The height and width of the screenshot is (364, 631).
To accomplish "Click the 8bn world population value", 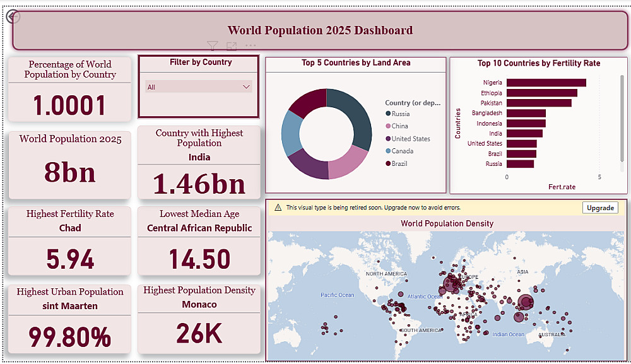I will tap(69, 173).
